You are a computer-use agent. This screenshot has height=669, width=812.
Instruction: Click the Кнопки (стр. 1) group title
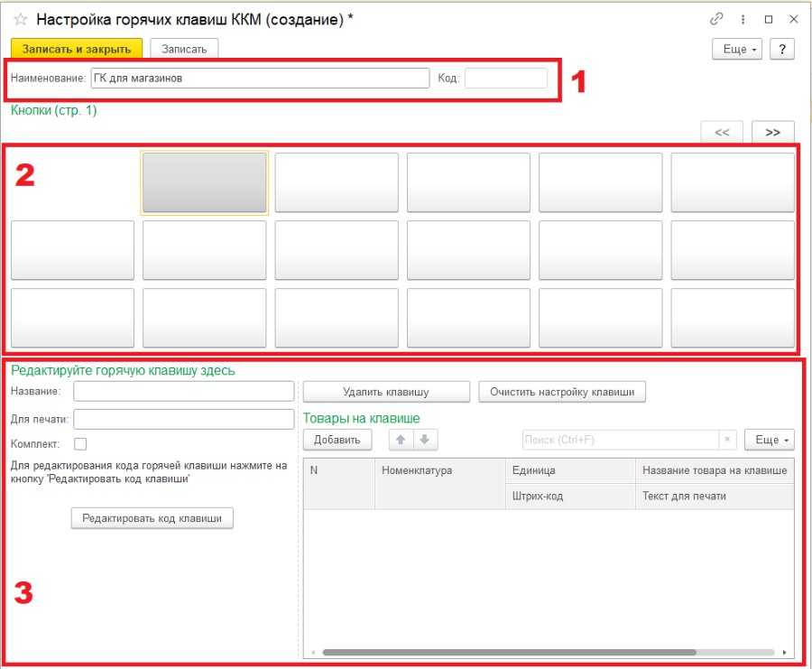pos(54,110)
